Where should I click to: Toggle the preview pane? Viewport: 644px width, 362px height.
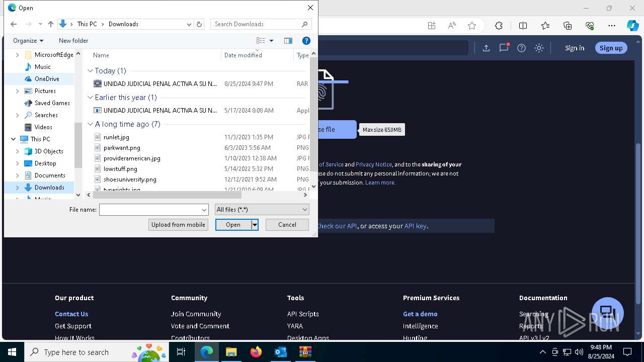pos(288,41)
